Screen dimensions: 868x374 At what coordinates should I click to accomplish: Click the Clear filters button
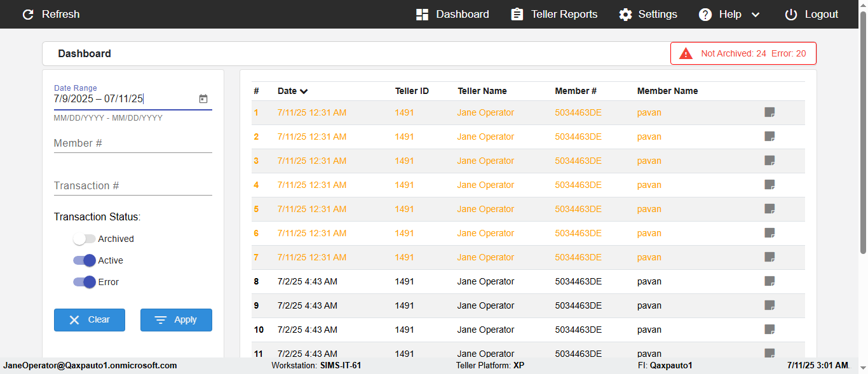(x=90, y=320)
